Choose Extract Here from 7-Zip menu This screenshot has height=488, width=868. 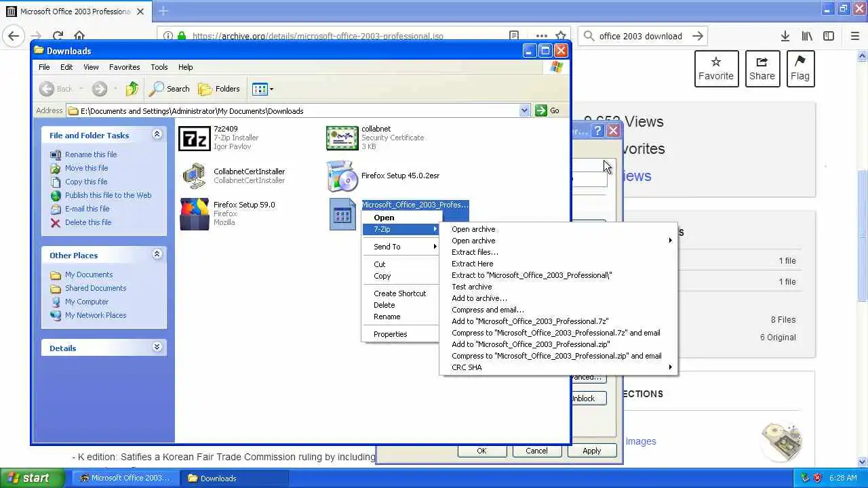click(558, 264)
